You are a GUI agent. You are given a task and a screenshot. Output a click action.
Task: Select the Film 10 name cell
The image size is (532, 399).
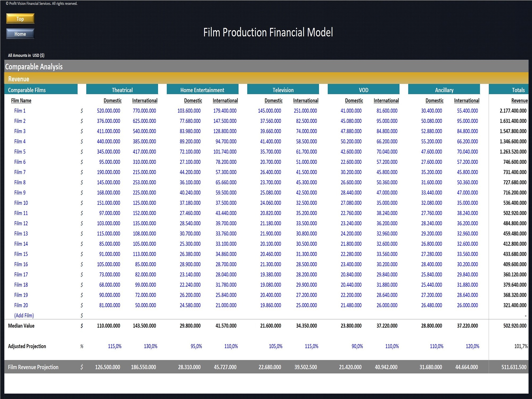tap(21, 203)
